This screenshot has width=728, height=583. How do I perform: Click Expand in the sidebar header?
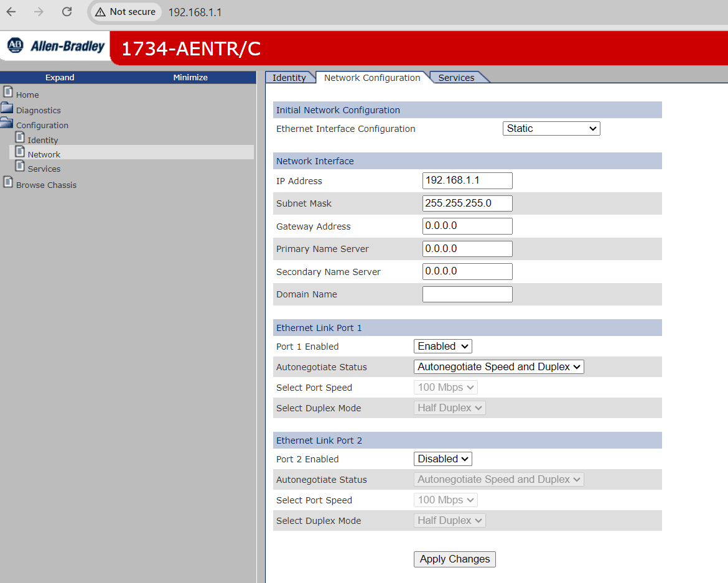point(60,78)
